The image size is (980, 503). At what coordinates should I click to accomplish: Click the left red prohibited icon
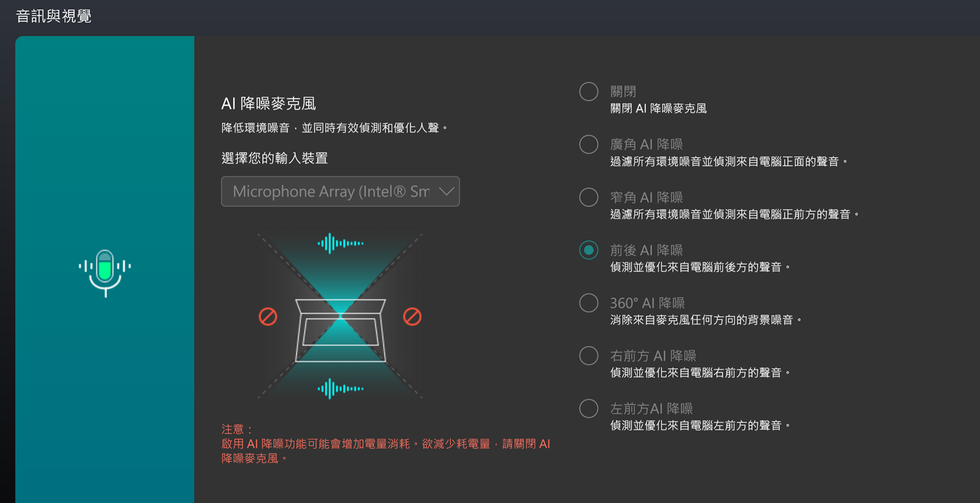click(x=268, y=317)
